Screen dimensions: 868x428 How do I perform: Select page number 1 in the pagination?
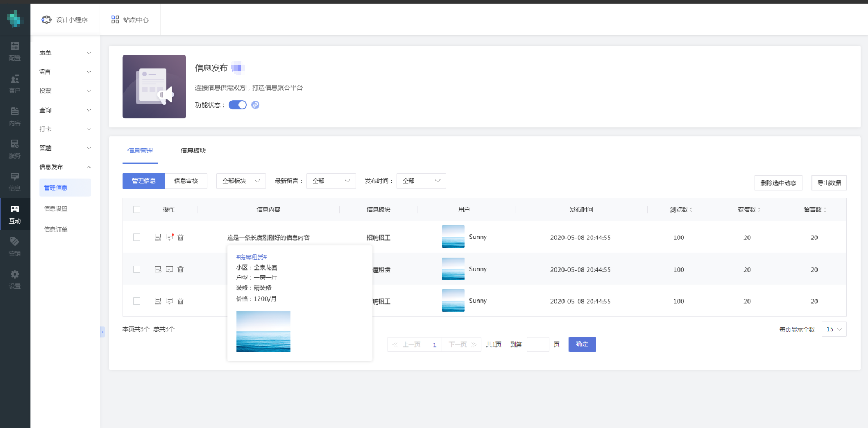coord(434,344)
